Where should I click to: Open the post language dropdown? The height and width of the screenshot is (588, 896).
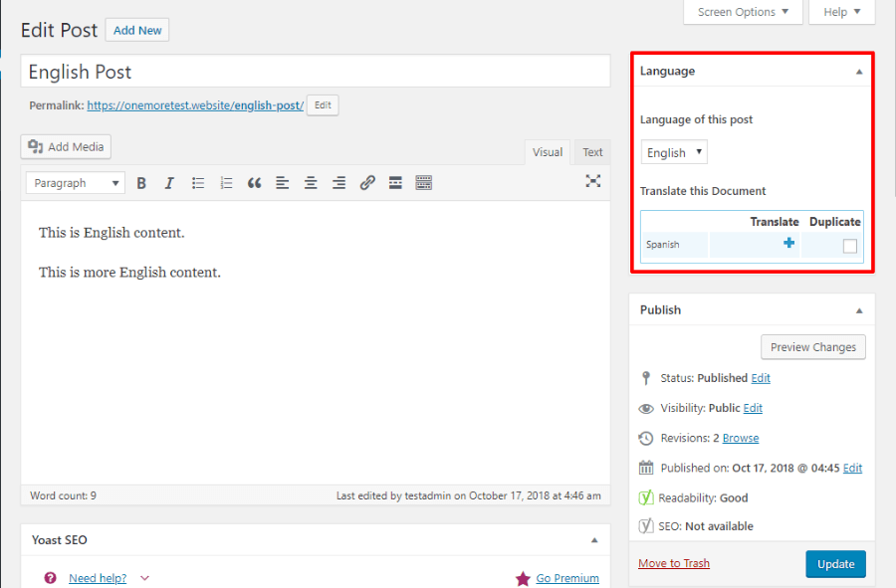(674, 152)
